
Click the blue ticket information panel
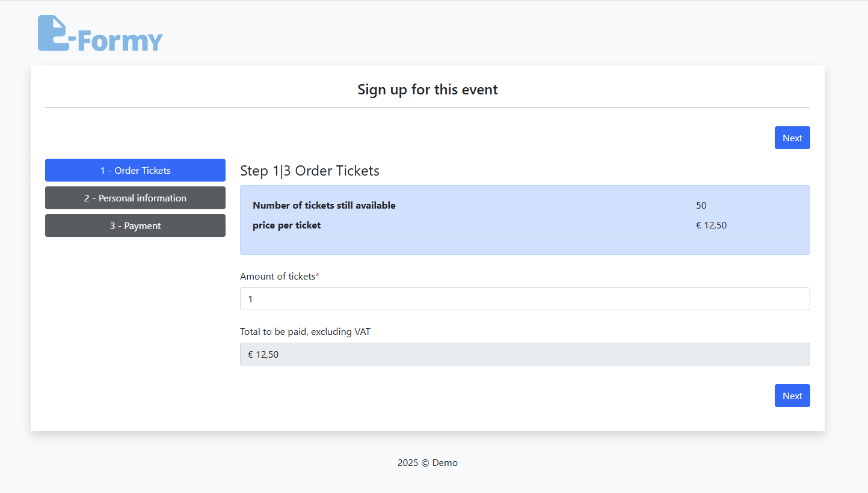pyautogui.click(x=525, y=220)
